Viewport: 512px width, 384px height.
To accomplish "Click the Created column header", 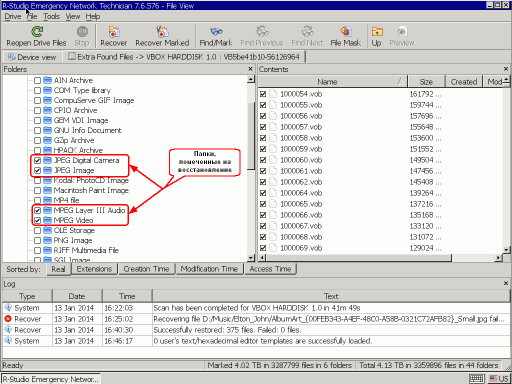I will tap(464, 82).
